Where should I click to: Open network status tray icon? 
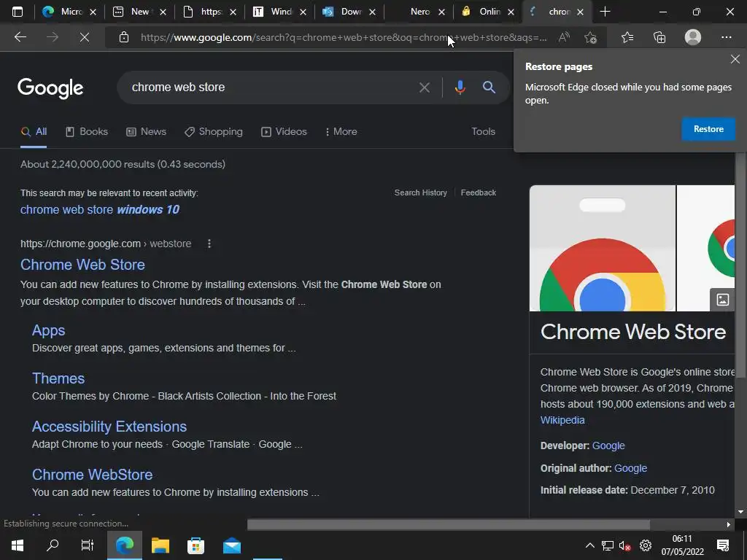tap(608, 545)
